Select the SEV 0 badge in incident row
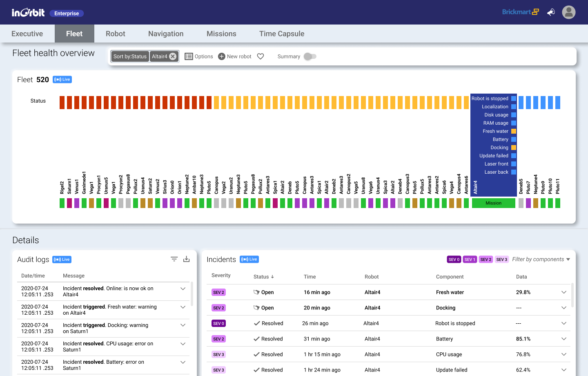This screenshot has height=376, width=588. click(218, 323)
